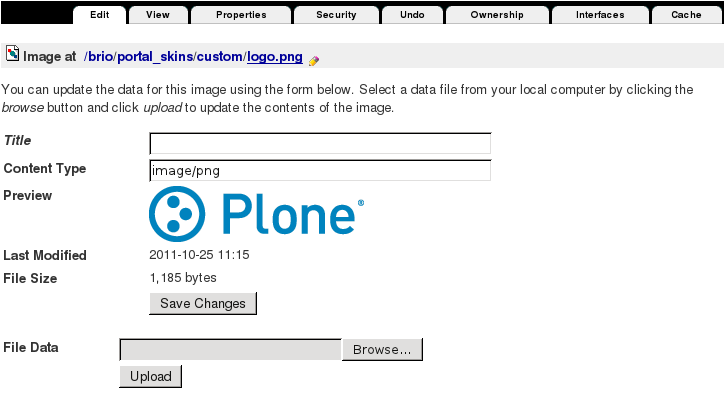Click the pencil icon after logo.png
724x399 pixels.
click(314, 61)
